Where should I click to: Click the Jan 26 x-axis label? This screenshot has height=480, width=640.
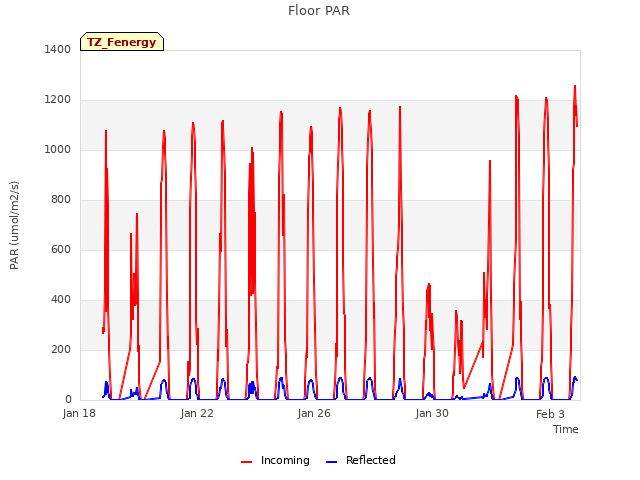pyautogui.click(x=314, y=413)
